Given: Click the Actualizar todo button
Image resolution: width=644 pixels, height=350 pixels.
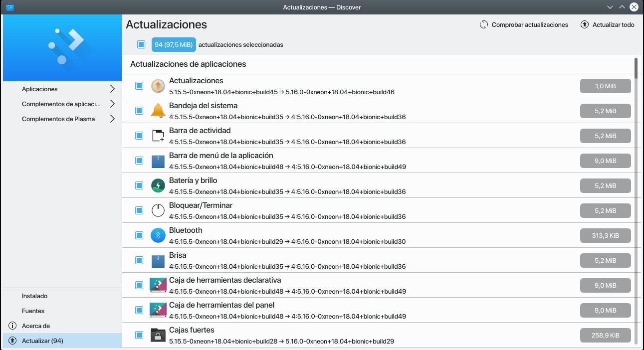Looking at the screenshot, I should point(608,24).
